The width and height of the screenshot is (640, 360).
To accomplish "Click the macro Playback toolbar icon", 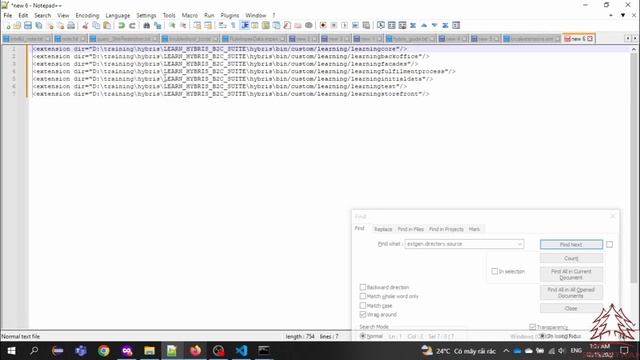I will 344,26.
